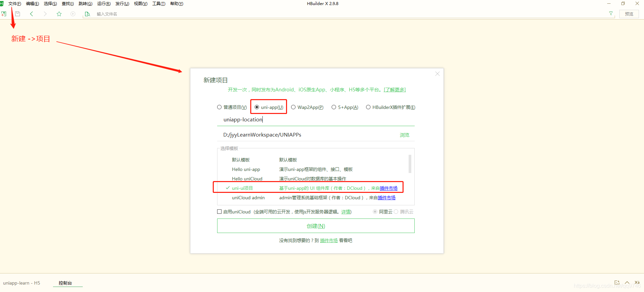The width and height of the screenshot is (644, 292).
Task: Click the up-chevron icon in console bar
Action: [x=627, y=283]
